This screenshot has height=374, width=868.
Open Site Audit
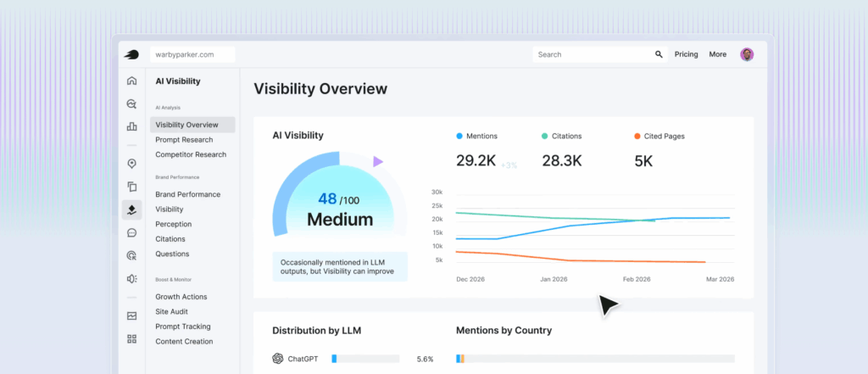171,312
